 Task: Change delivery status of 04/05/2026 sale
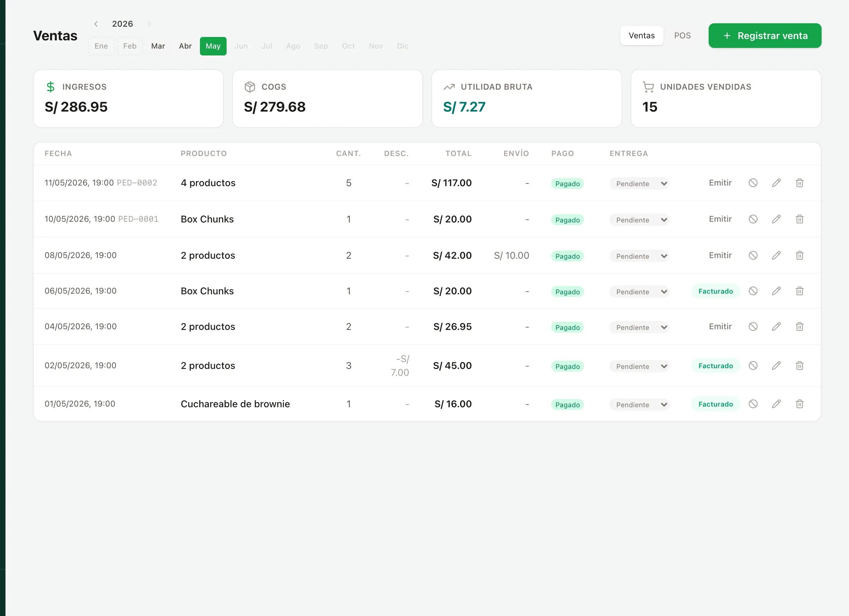coord(639,327)
